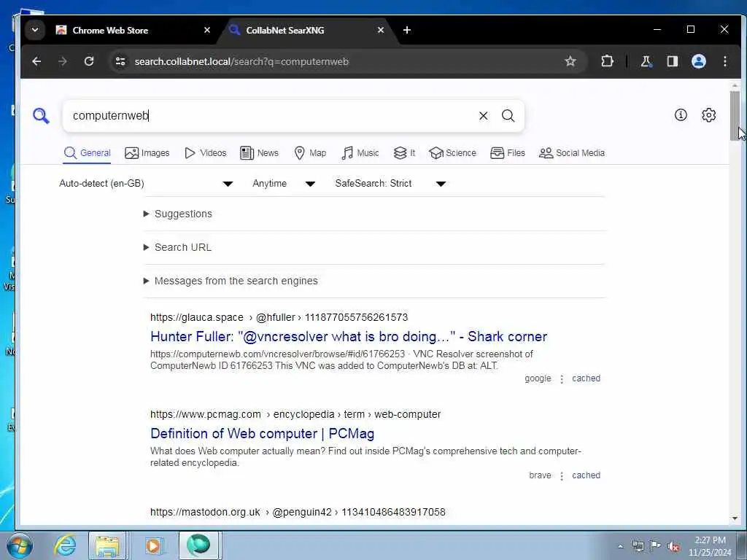Open the network tray icon
The width and height of the screenshot is (747, 560).
click(x=638, y=546)
